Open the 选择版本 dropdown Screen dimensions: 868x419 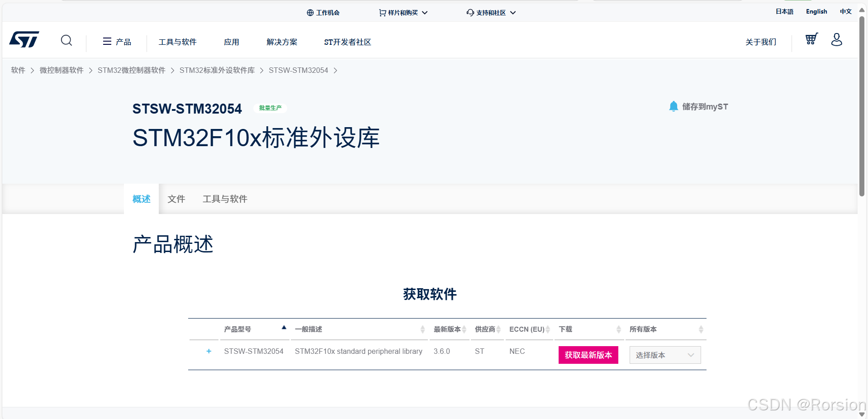coord(665,355)
